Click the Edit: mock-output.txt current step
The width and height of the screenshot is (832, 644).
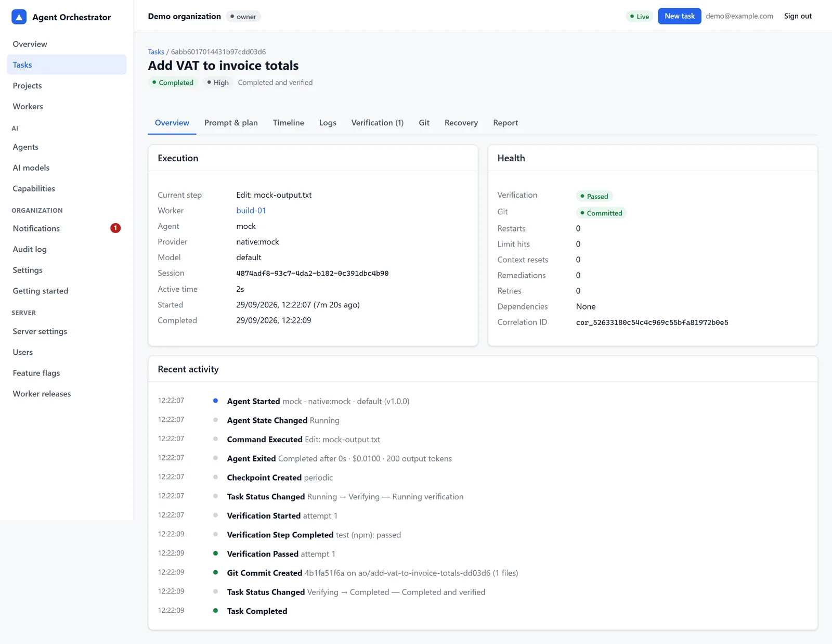tap(274, 195)
